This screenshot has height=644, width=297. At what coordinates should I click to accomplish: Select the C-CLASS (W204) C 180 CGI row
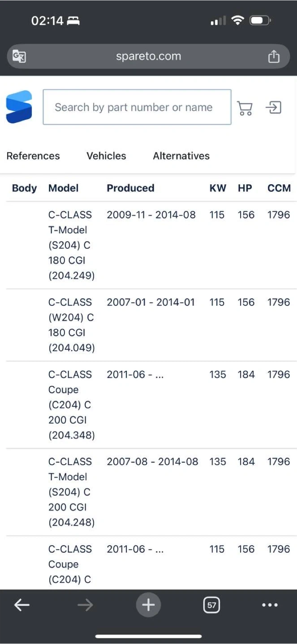pos(72,325)
